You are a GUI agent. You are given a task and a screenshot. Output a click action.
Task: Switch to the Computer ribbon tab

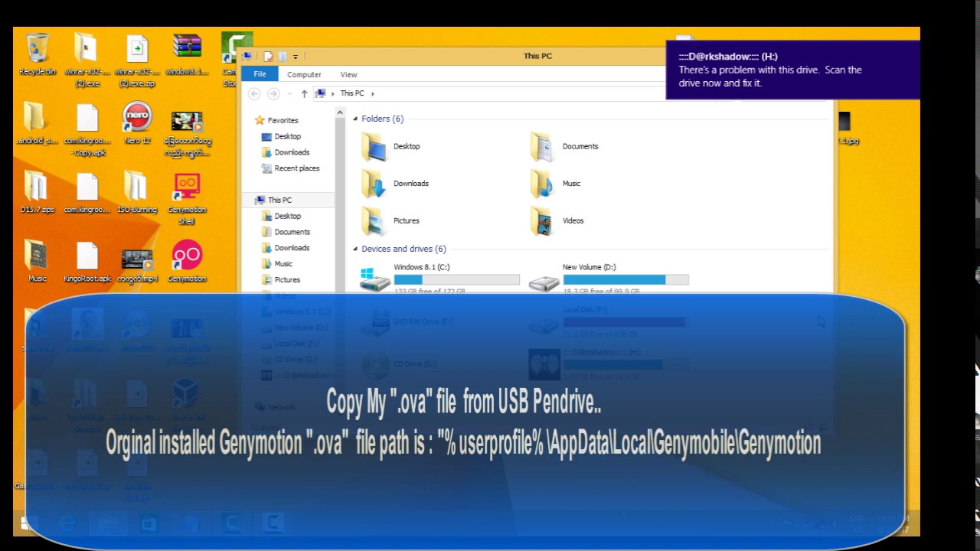pos(304,74)
